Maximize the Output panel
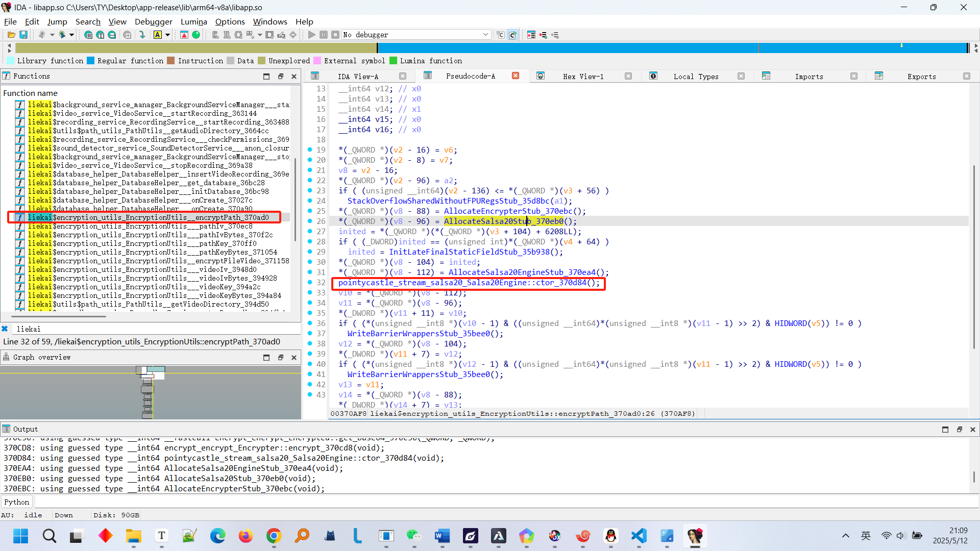980x551 pixels. [945, 429]
